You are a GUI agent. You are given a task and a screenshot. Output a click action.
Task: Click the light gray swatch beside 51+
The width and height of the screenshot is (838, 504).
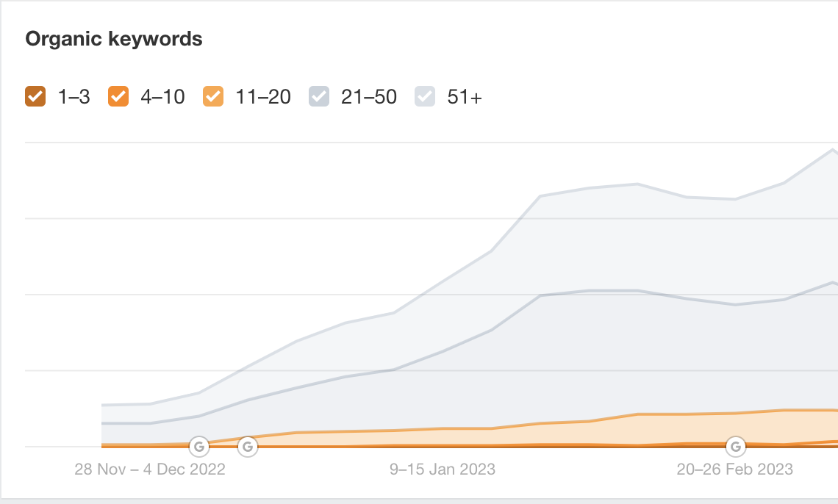click(424, 96)
